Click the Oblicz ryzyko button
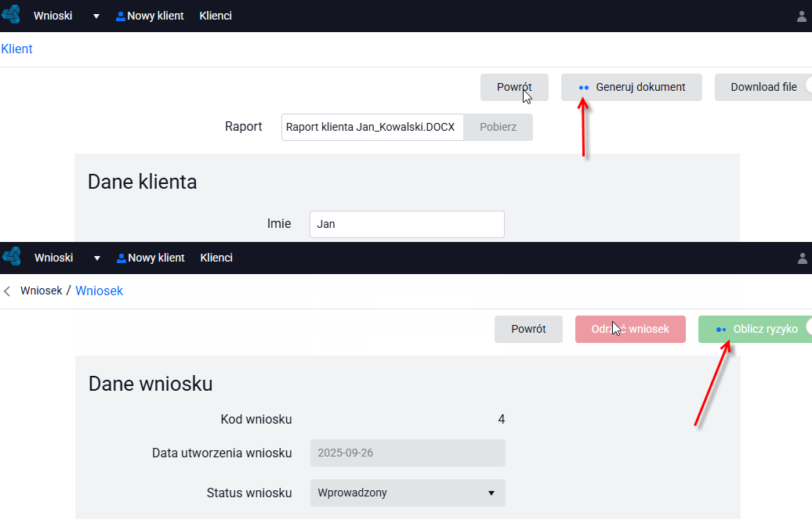Screen dimensions: 812x527 coord(756,330)
